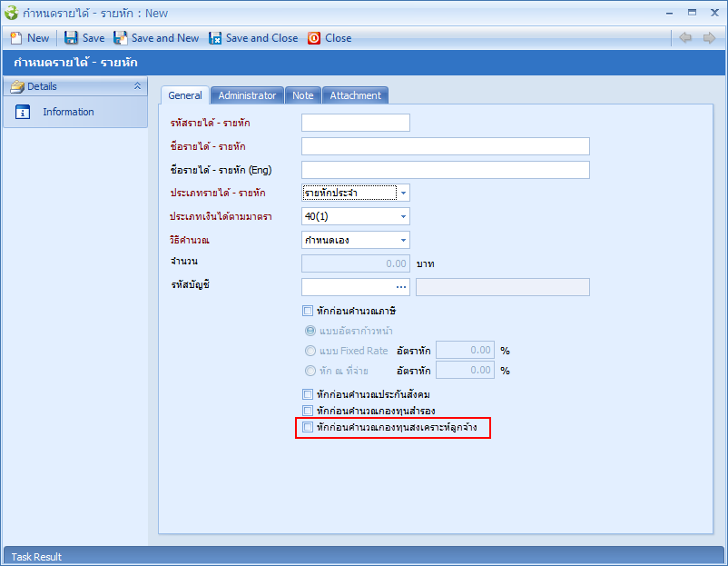Toggle the หักก่อนคำนวณกองทุนสำรอง checkbox
This screenshot has width=728, height=566.
click(308, 411)
